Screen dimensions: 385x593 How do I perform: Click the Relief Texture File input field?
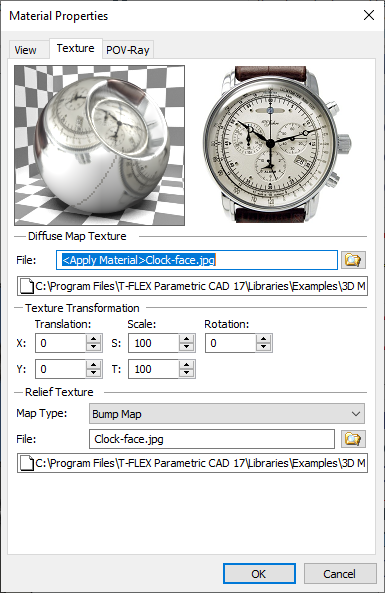(x=212, y=439)
